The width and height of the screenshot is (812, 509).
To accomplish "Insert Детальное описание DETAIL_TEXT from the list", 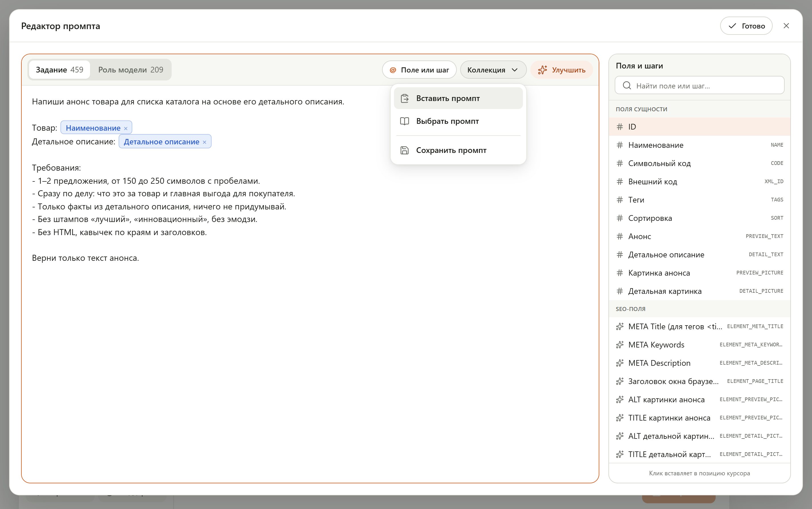I will click(699, 255).
